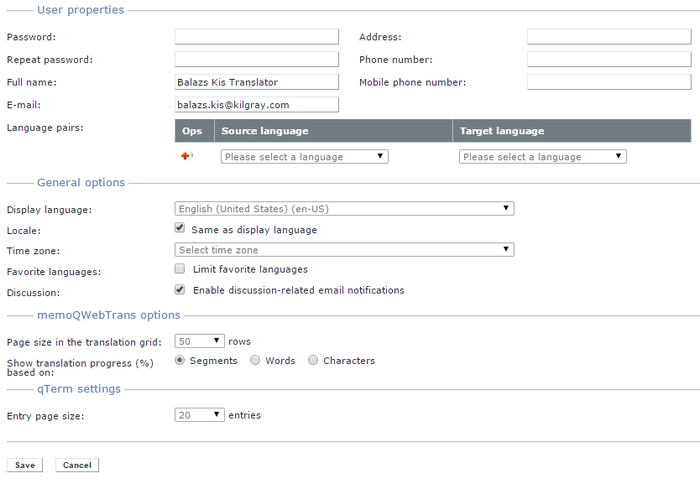This screenshot has height=479, width=700.
Task: Open the Source language dropdown
Action: pos(304,157)
